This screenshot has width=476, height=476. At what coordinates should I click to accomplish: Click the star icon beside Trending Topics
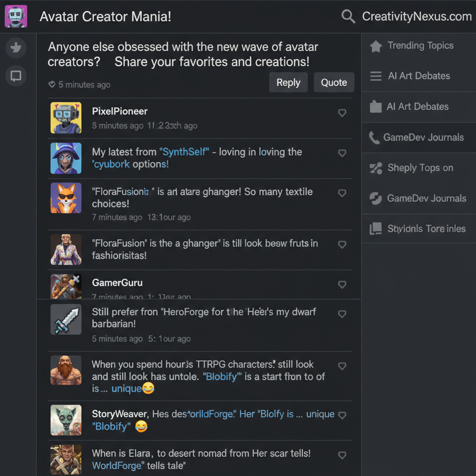point(376,46)
